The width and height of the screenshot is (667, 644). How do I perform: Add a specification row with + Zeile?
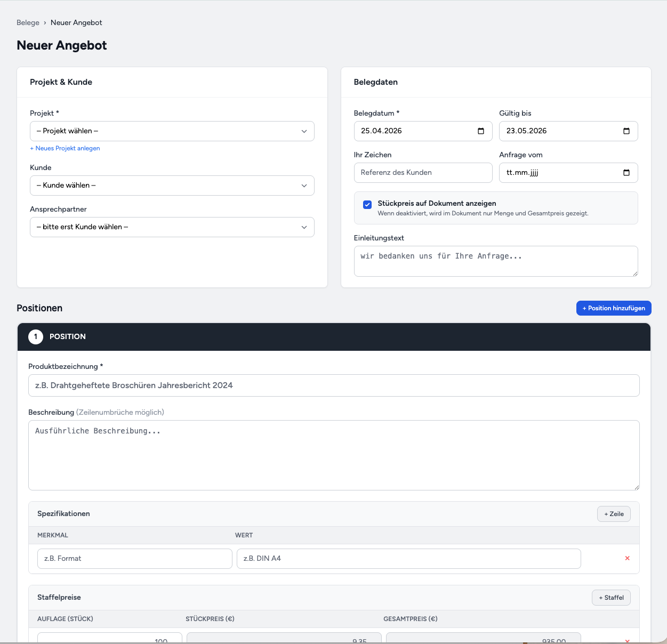[x=614, y=514]
